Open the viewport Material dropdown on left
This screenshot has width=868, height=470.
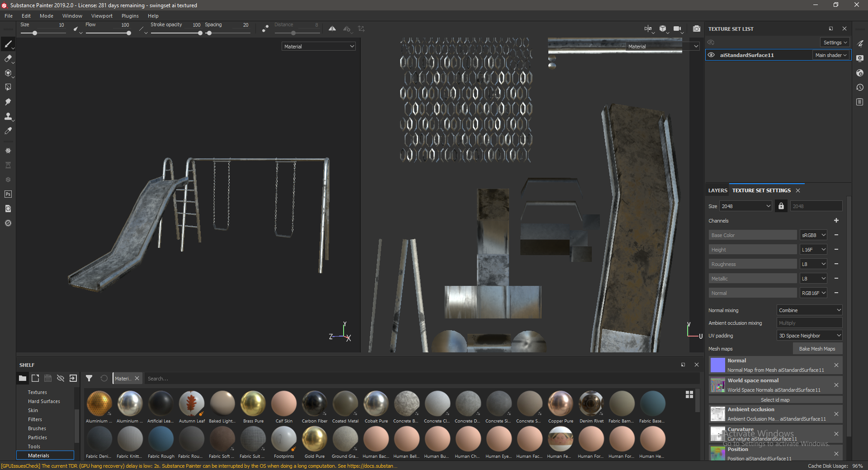coord(319,46)
